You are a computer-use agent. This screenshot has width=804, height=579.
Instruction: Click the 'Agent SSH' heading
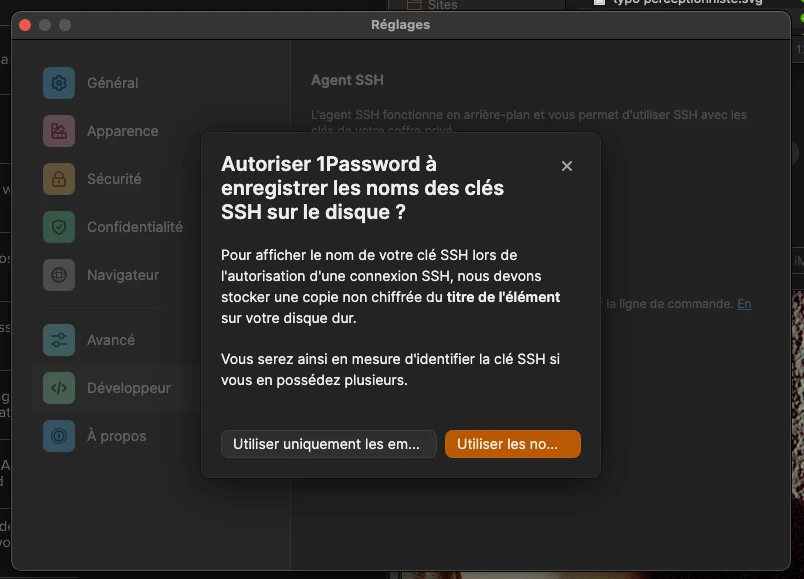coord(347,80)
